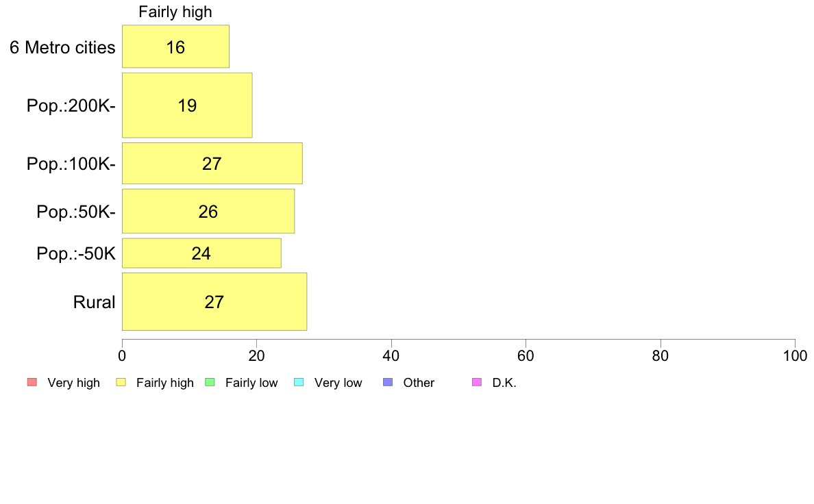814x504 pixels.
Task: Select the Rural bar showing 27
Action: tap(214, 301)
